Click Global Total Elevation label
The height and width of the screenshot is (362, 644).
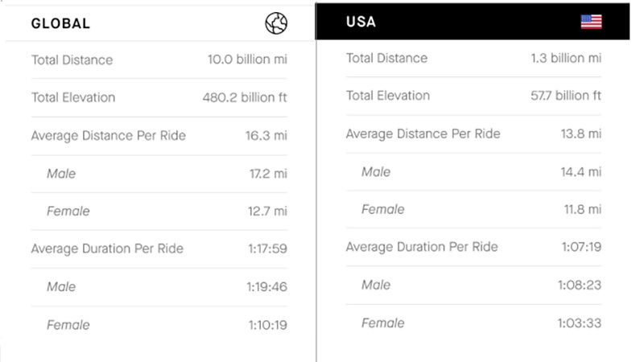click(x=73, y=97)
